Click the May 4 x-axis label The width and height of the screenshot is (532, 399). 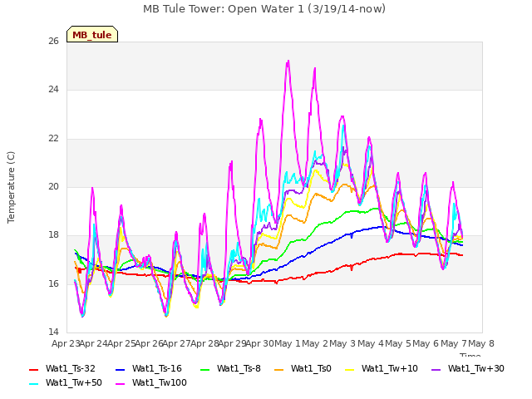coord(371,343)
